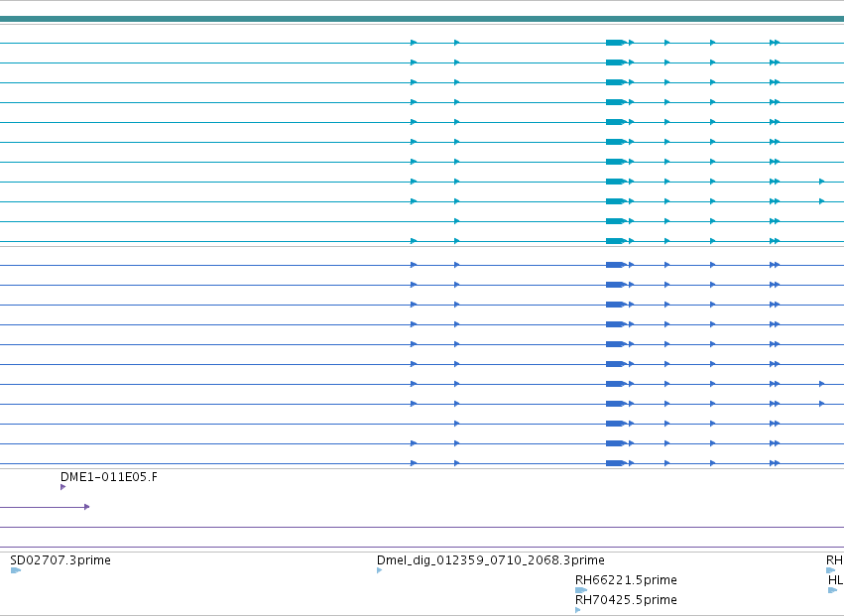Click the thick exon block of the bottommost blue transcript

[x=615, y=463]
